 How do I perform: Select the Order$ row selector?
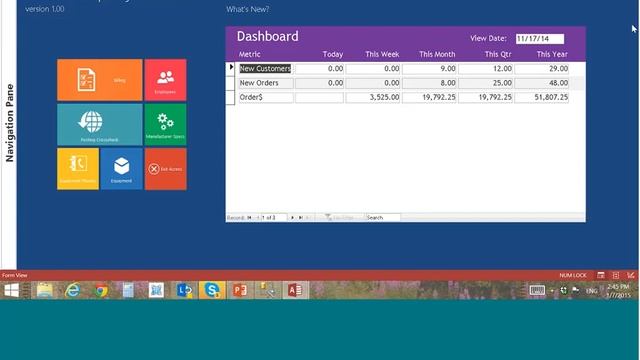click(x=231, y=97)
